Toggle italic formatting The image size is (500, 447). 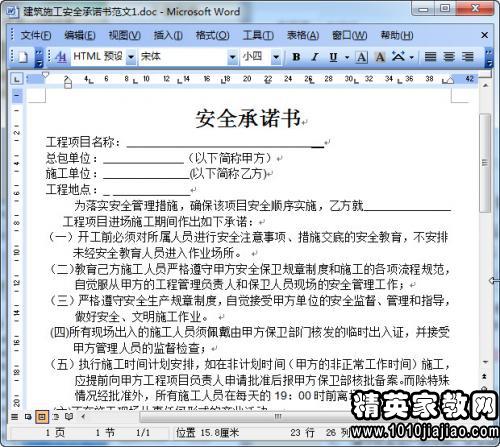(x=315, y=57)
